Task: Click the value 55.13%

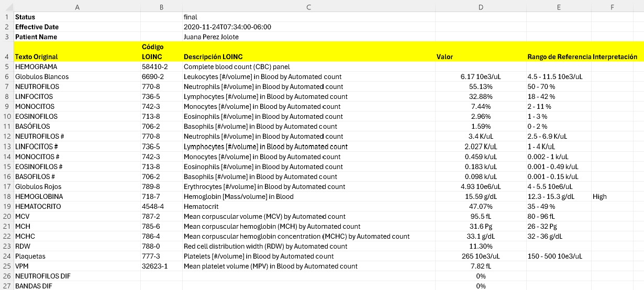Action: pyautogui.click(x=481, y=87)
